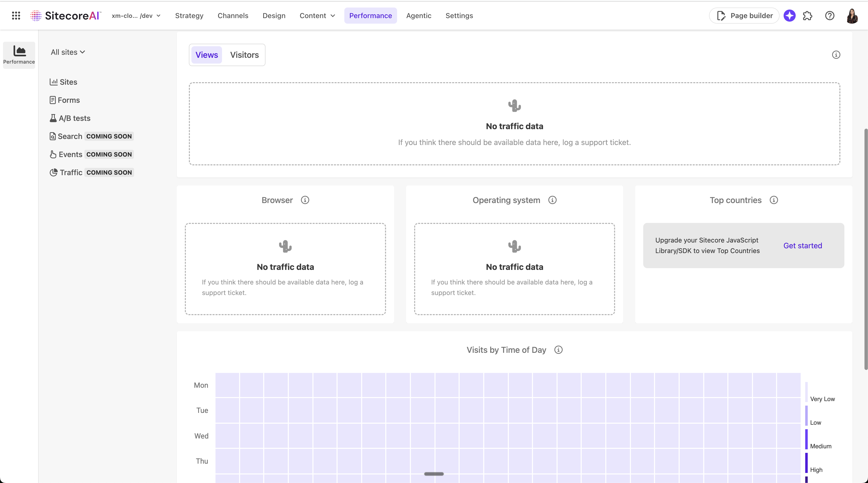Click the user profile avatar
This screenshot has height=483, width=868.
pos(852,16)
